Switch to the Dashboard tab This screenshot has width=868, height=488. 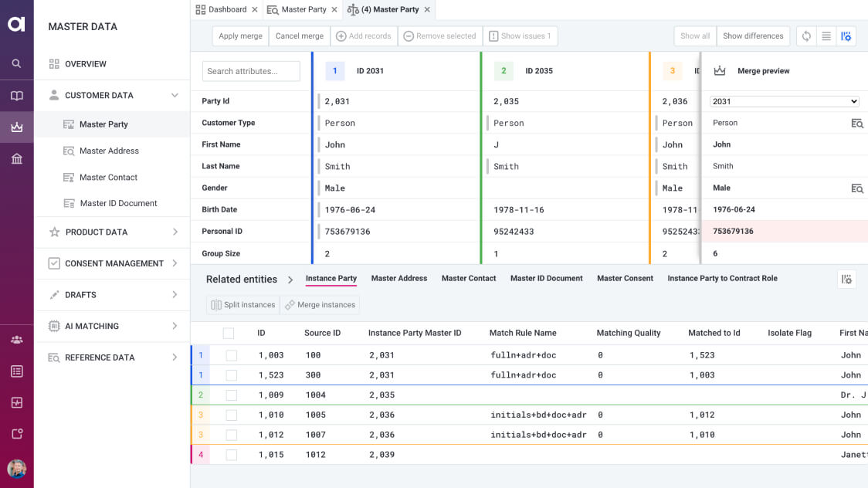point(226,9)
